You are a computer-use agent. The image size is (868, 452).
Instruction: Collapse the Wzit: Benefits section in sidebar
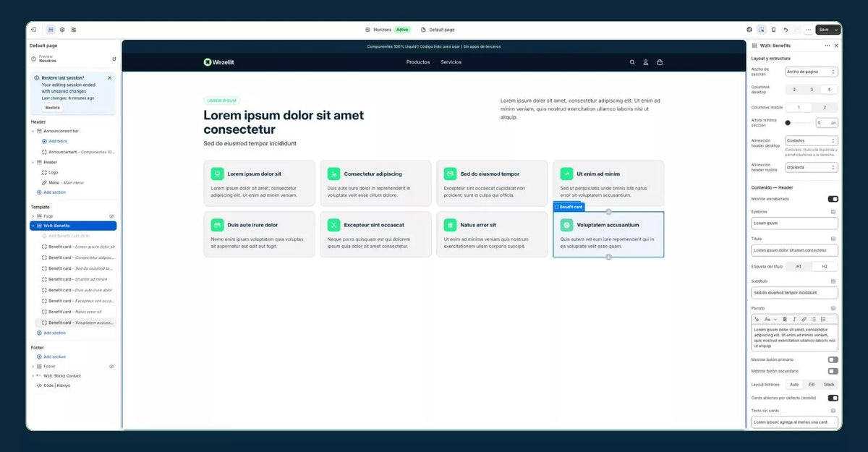coord(33,226)
